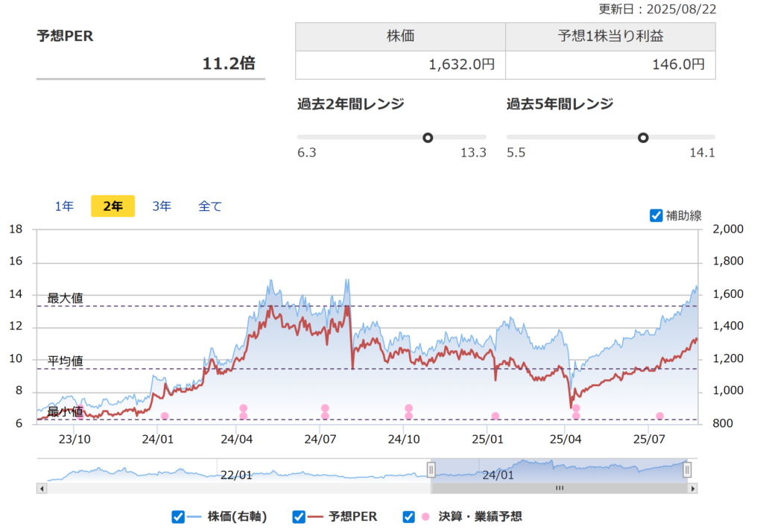Click the 更新日：2025/08/22 date text

[657, 9]
